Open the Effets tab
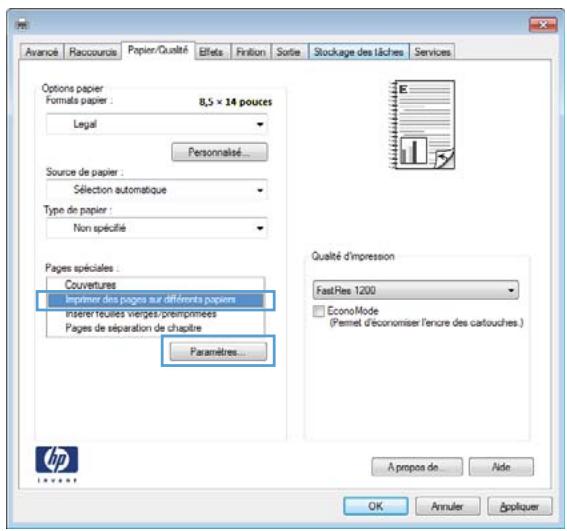 (x=212, y=52)
